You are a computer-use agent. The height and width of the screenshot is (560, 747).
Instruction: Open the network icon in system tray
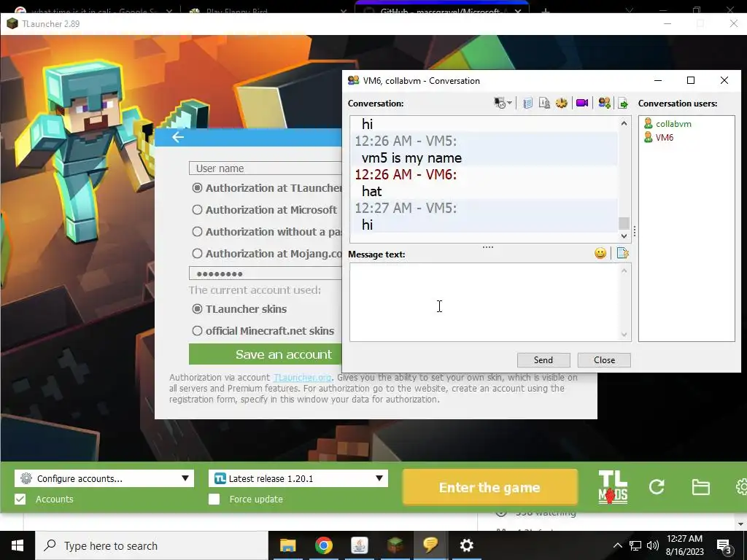click(x=635, y=545)
